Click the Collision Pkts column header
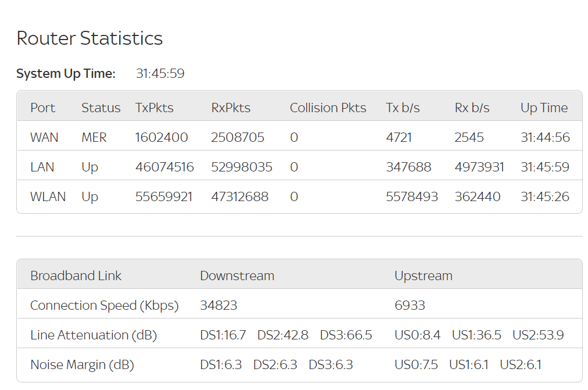 click(x=328, y=108)
